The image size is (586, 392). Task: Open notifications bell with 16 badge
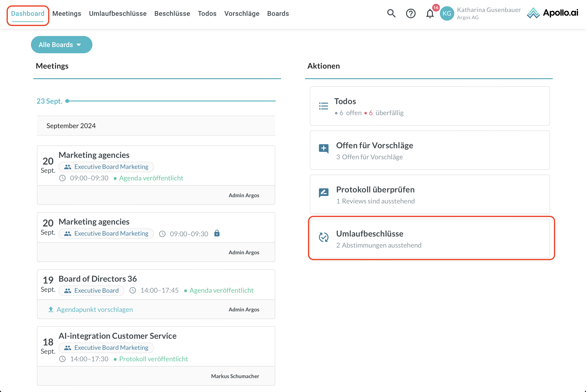430,13
